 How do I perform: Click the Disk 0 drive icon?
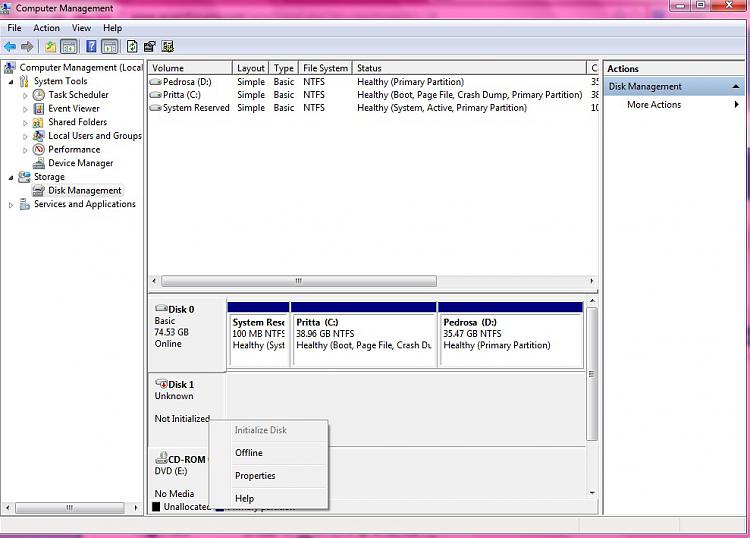[161, 309]
